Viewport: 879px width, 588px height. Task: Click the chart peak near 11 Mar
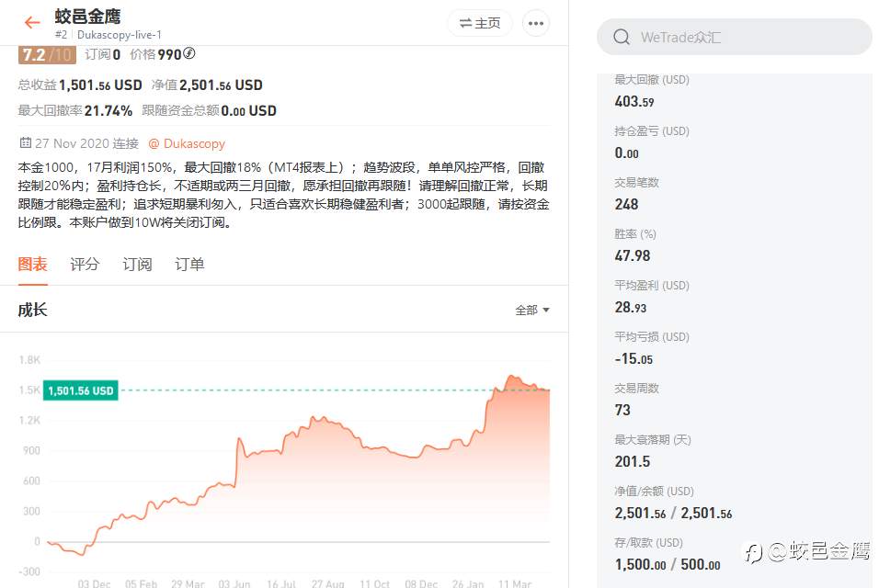coord(510,377)
